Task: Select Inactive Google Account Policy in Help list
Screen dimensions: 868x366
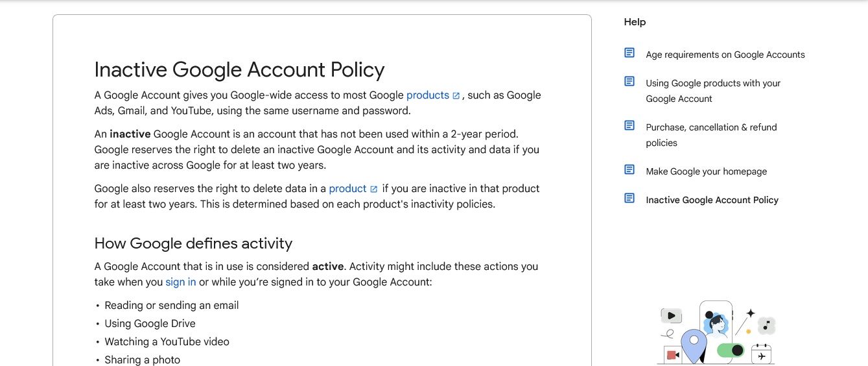Action: (712, 200)
